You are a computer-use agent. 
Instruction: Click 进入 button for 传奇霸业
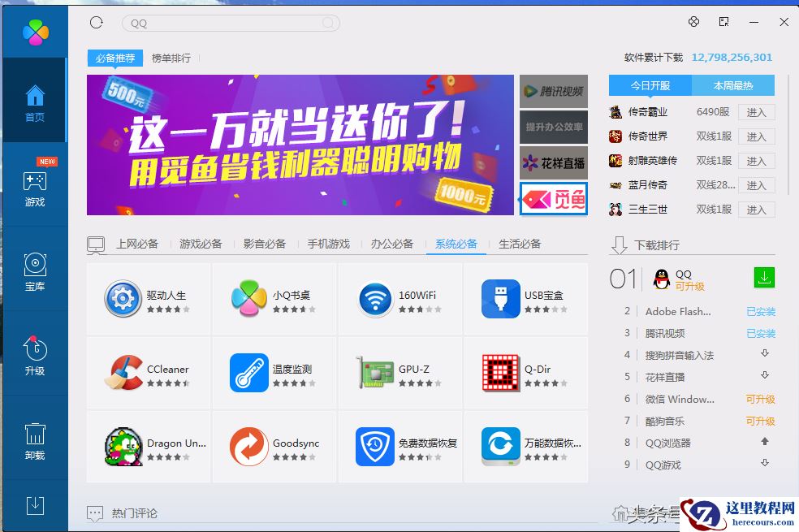tap(756, 112)
